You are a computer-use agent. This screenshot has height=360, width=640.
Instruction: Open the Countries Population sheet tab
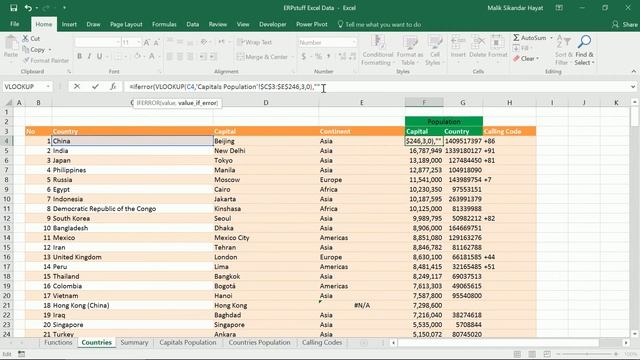click(259, 342)
